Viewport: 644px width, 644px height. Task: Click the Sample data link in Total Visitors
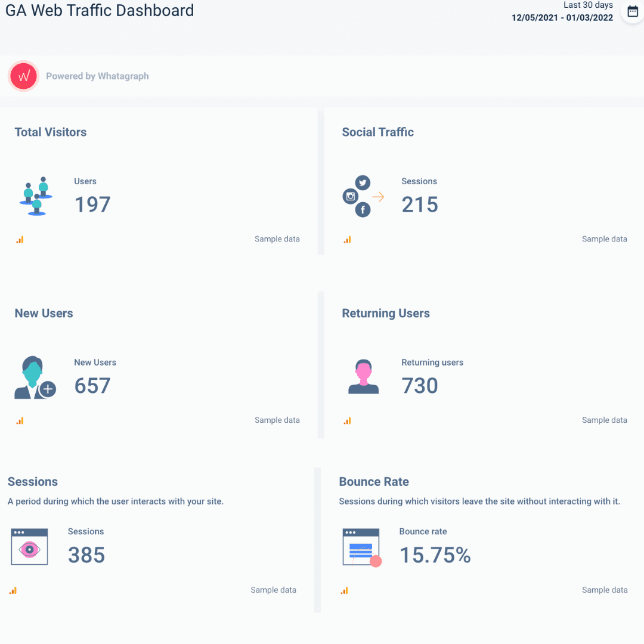pos(277,239)
